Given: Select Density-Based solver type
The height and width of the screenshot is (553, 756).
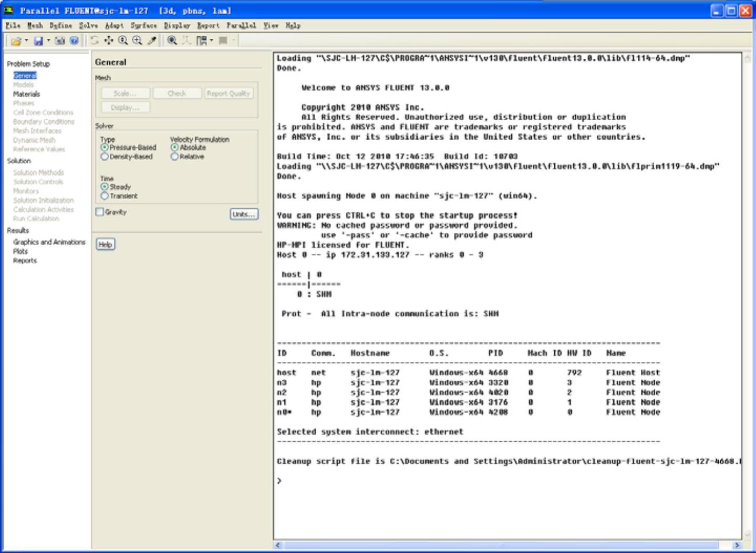Looking at the screenshot, I should point(105,156).
